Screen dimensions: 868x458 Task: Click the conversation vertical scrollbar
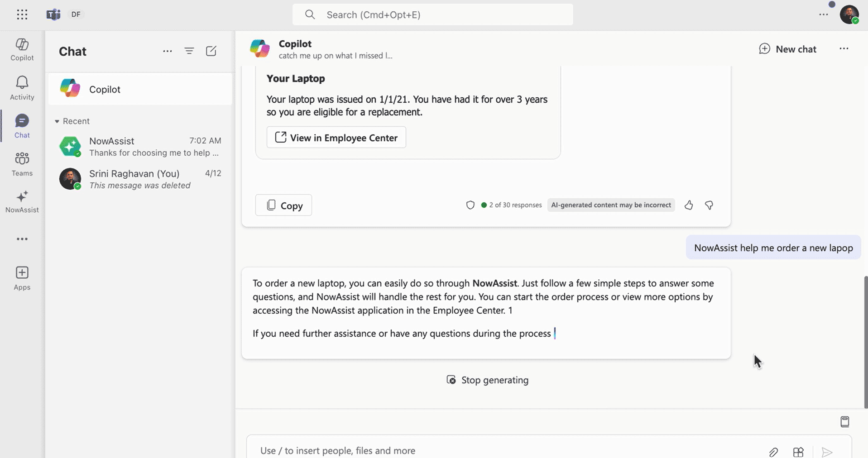coord(865,342)
